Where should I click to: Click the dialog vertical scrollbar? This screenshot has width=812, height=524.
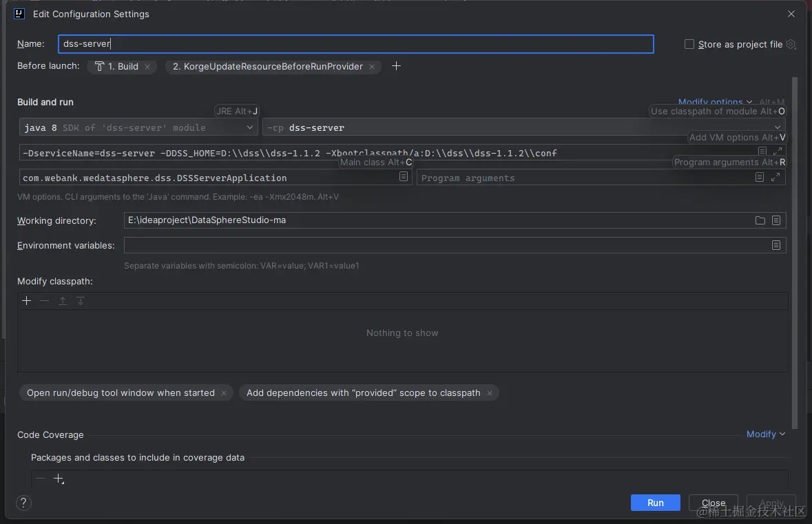point(794,253)
